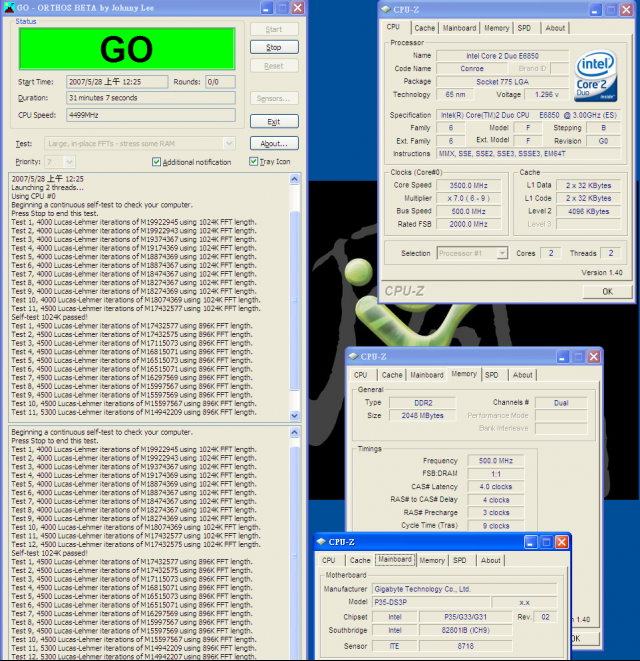Click scroll-up arrow of lower ORTHOS log
Image resolution: width=640 pixels, height=661 pixels.
click(294, 432)
